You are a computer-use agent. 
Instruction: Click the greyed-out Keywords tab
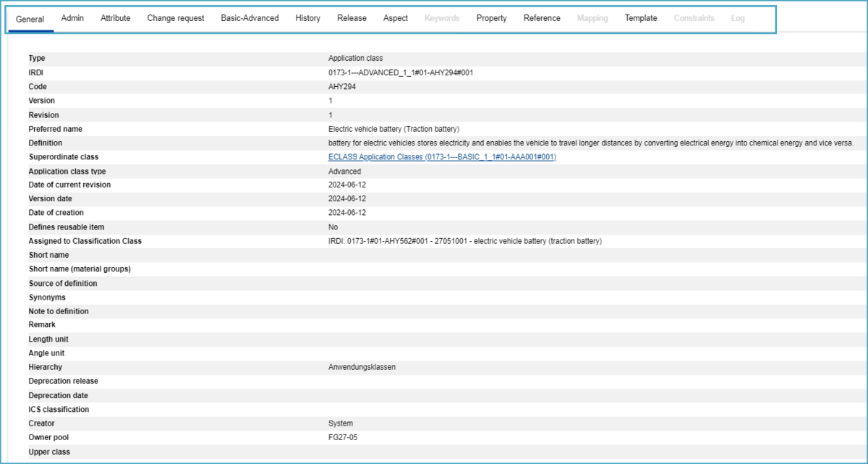point(442,18)
